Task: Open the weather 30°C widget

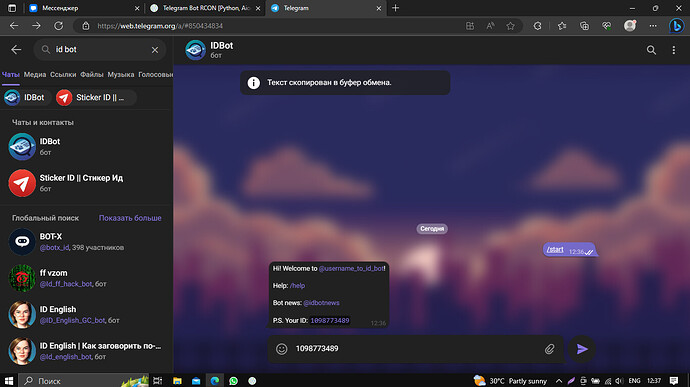Action: coord(510,381)
